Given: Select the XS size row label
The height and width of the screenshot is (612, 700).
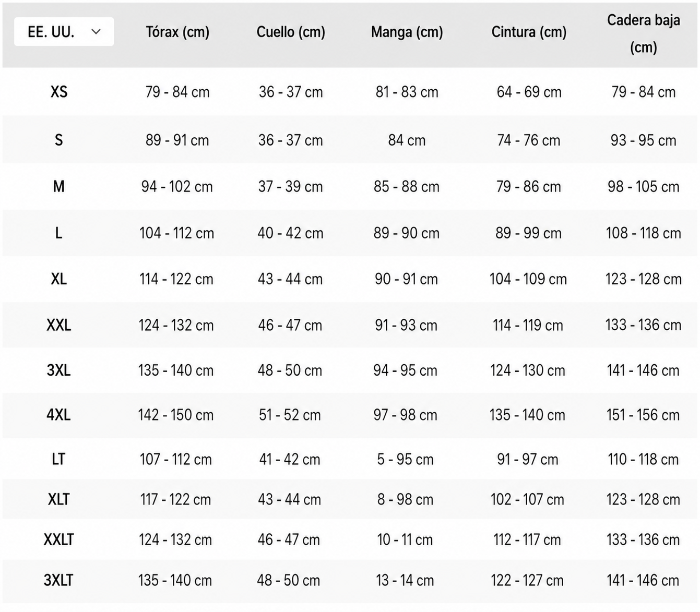Looking at the screenshot, I should 59,92.
